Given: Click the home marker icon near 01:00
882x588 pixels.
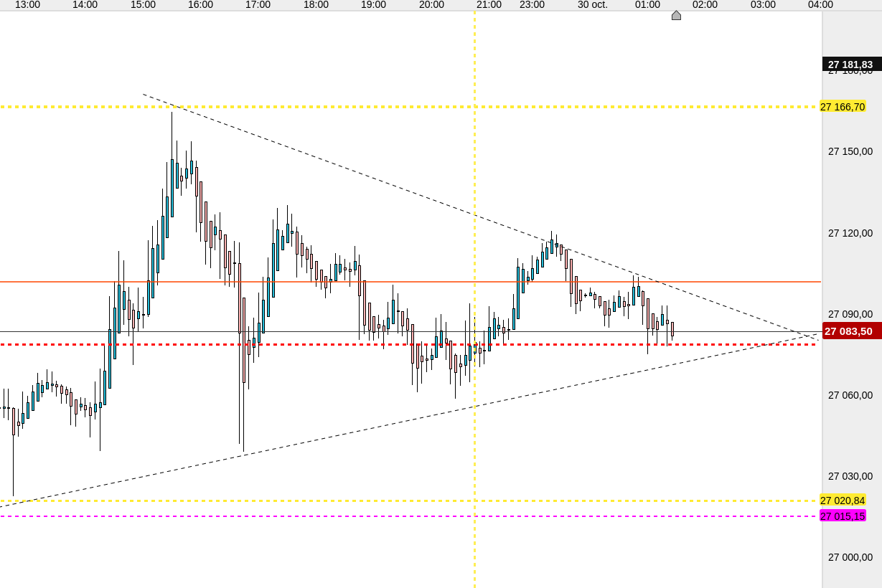Looking at the screenshot, I should [676, 15].
